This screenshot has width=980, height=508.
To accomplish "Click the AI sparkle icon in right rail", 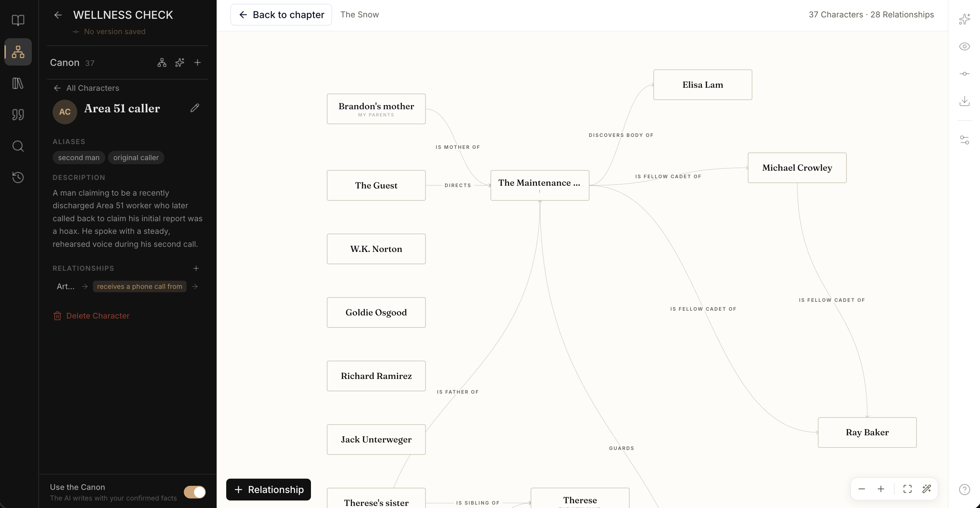I will 964,19.
